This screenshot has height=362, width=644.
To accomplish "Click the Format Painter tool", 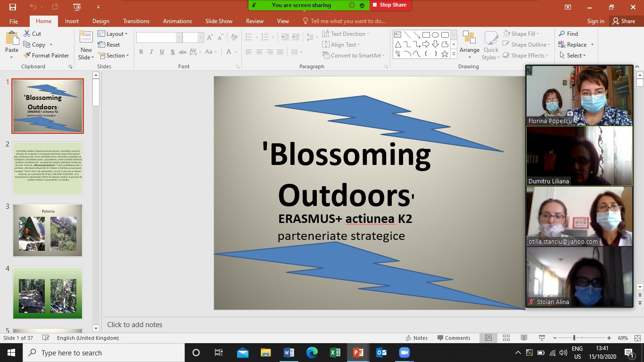I will point(46,56).
